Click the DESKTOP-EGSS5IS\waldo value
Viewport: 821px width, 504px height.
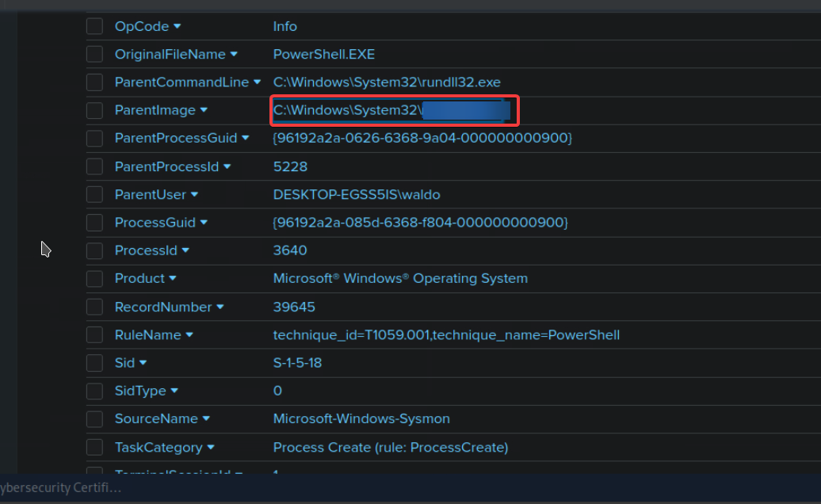click(357, 194)
